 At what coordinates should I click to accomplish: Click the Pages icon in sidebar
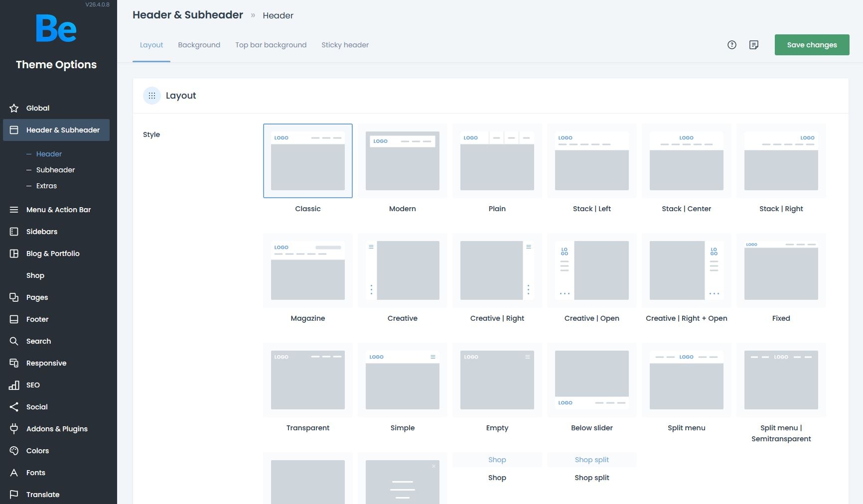point(14,297)
